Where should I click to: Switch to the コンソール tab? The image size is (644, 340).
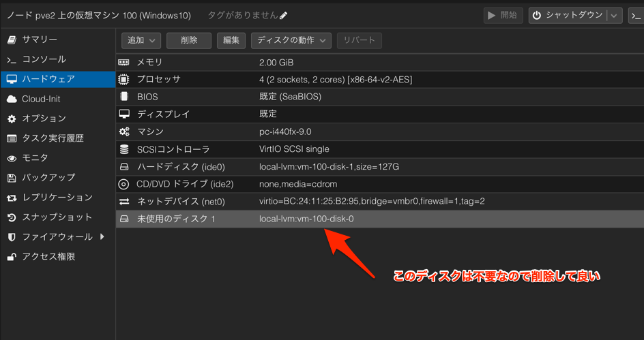[44, 60]
